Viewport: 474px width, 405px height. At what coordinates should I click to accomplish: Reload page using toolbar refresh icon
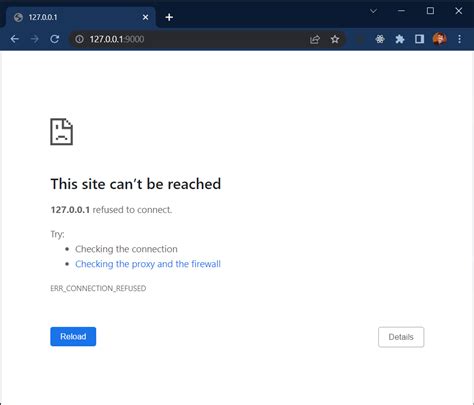[55, 39]
